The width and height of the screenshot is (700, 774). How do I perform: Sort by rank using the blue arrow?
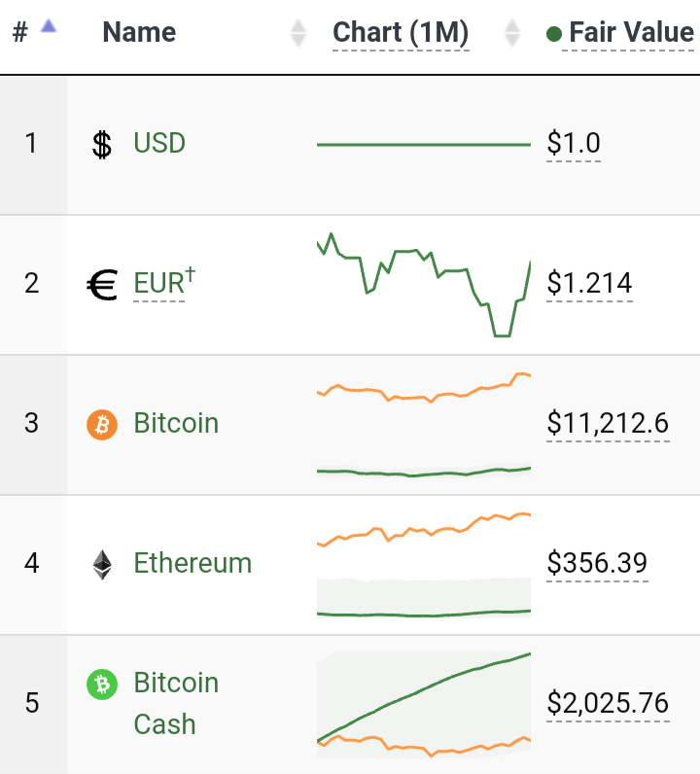pos(49,25)
